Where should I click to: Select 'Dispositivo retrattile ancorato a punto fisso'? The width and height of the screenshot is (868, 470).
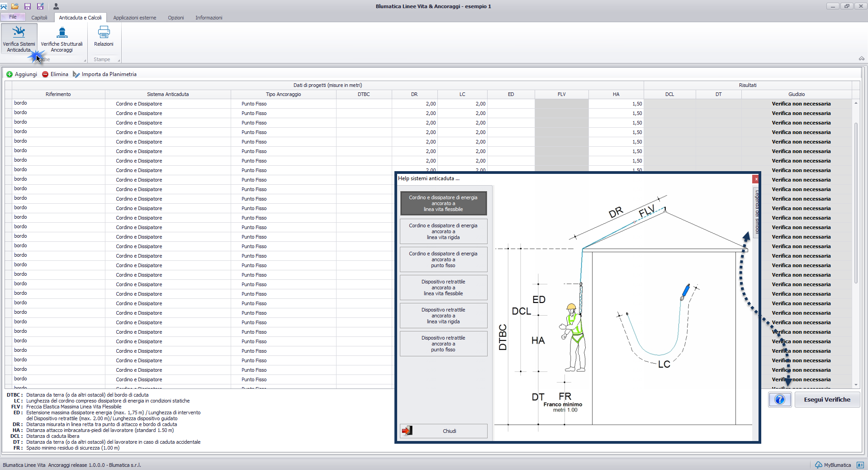click(443, 344)
